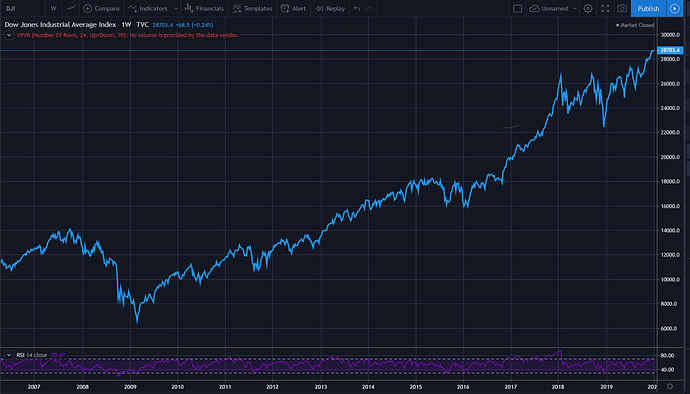Open the chart style line icon
This screenshot has width=690, height=394.
[x=70, y=8]
